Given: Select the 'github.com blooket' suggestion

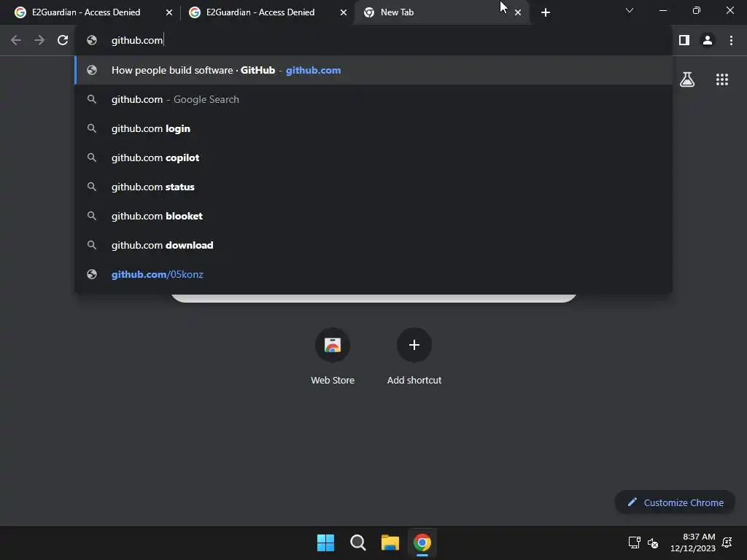Looking at the screenshot, I should tap(374, 216).
